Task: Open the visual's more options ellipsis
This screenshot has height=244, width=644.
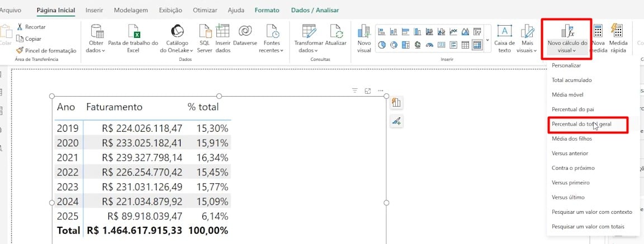Action: pos(380,90)
